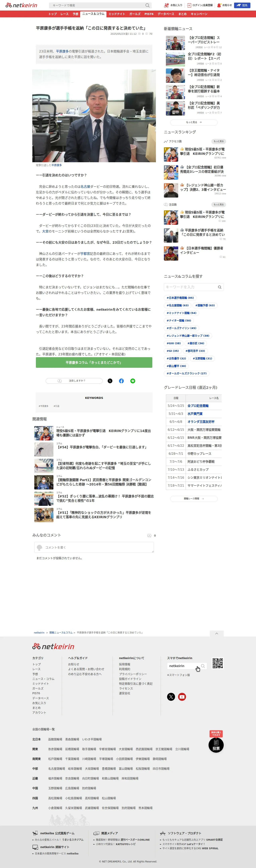Select the #ガールズケイリン (45) tag
This screenshot has width=256, height=868.
[182, 328]
